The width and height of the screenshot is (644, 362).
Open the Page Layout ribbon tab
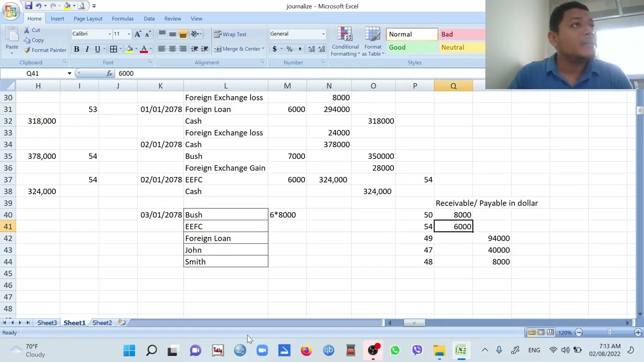tap(88, 19)
